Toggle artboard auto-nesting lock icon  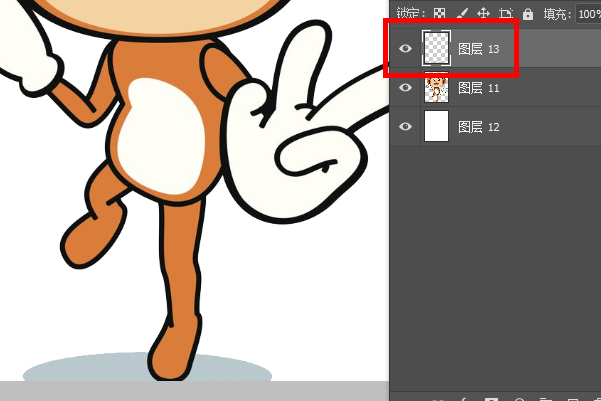coord(506,13)
